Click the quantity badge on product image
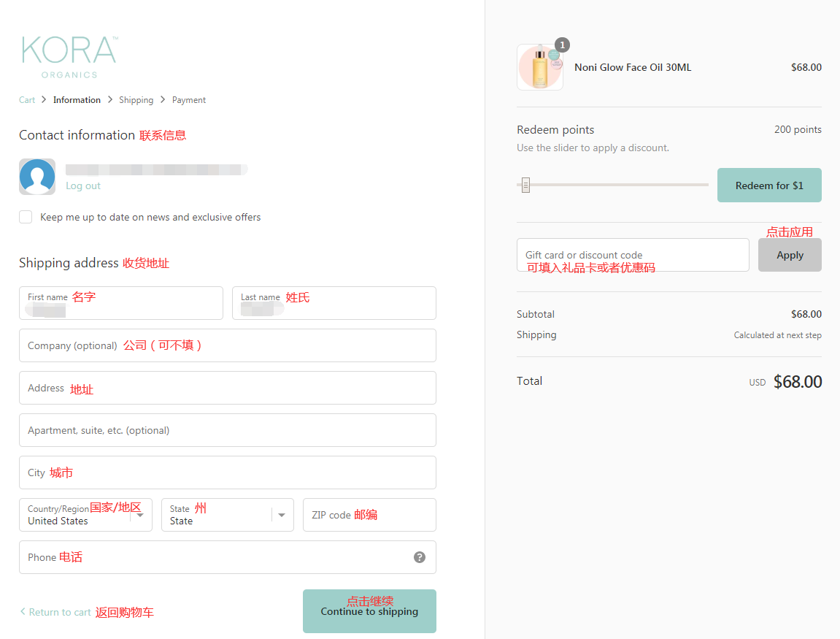The width and height of the screenshot is (840, 639). click(x=562, y=45)
